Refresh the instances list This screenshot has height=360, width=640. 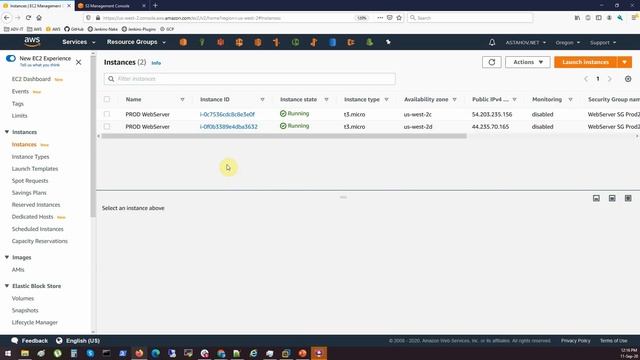491,62
